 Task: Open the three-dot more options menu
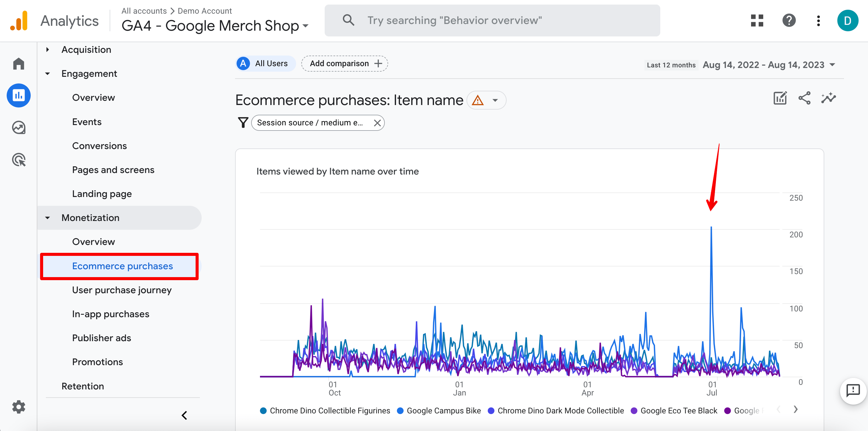point(818,21)
